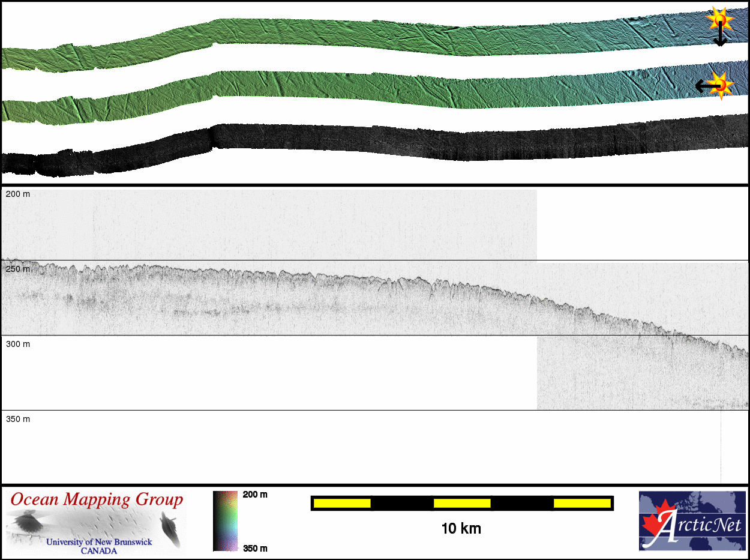Click the '200 m' color legend label
750x560 pixels.
[x=255, y=495]
